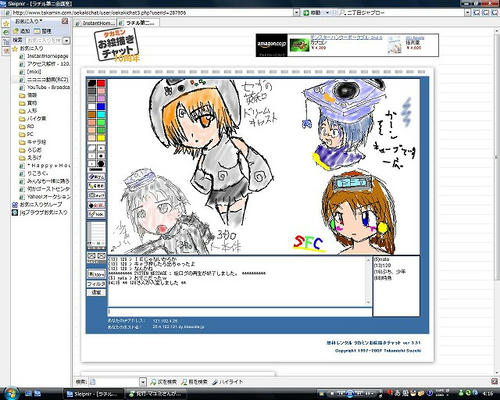Expand the 人形 favorites folder
This screenshot has width=500, height=400.
click(x=28, y=111)
